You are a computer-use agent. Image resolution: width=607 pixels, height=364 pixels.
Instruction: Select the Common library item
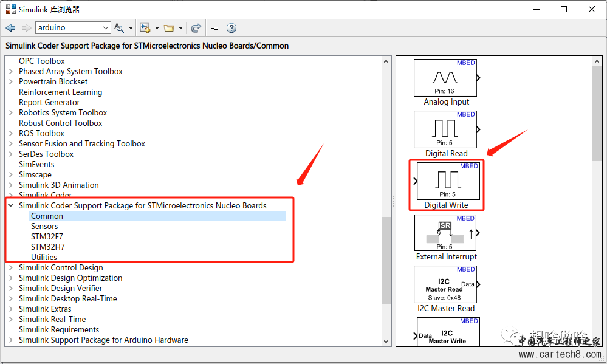pos(47,216)
